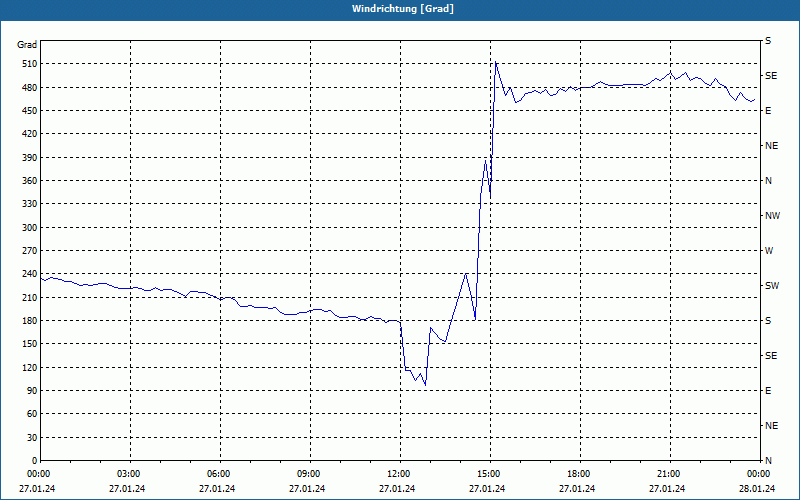This screenshot has height=500, width=800.
Task: Click the 330 degree axis label
Action: [x=31, y=204]
